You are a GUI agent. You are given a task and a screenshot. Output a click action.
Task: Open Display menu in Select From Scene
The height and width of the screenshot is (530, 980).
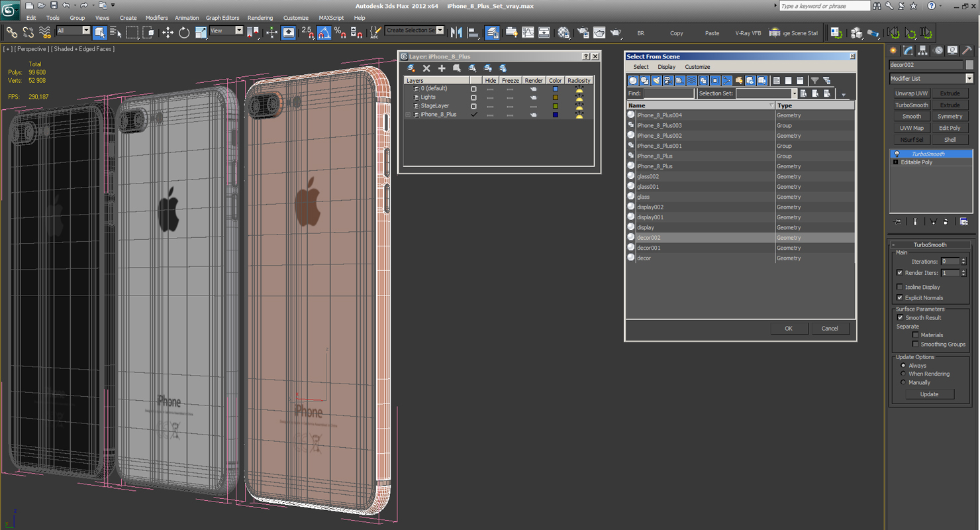click(667, 67)
